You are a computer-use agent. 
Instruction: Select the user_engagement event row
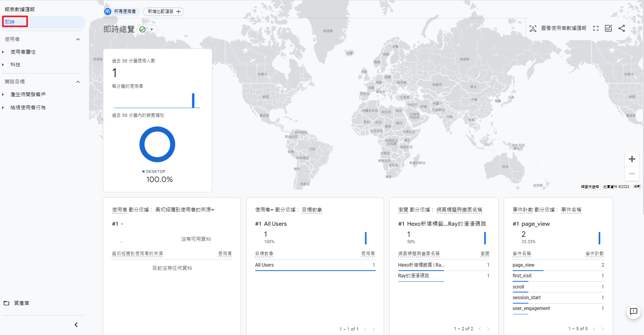point(558,308)
